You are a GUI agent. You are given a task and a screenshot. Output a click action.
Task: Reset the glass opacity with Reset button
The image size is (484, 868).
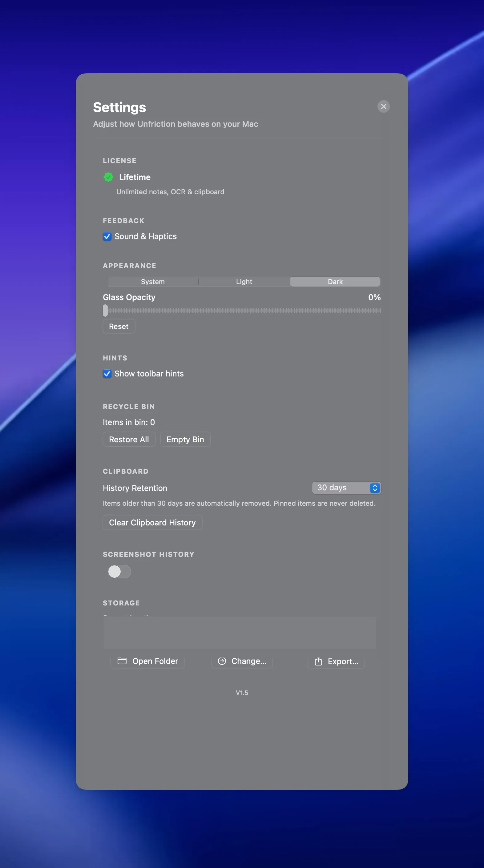[x=119, y=327]
